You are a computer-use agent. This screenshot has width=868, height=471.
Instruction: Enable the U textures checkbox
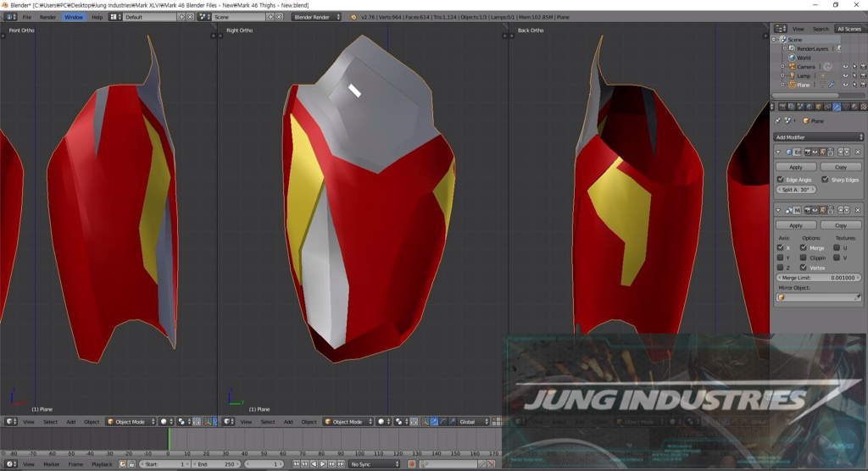point(837,247)
